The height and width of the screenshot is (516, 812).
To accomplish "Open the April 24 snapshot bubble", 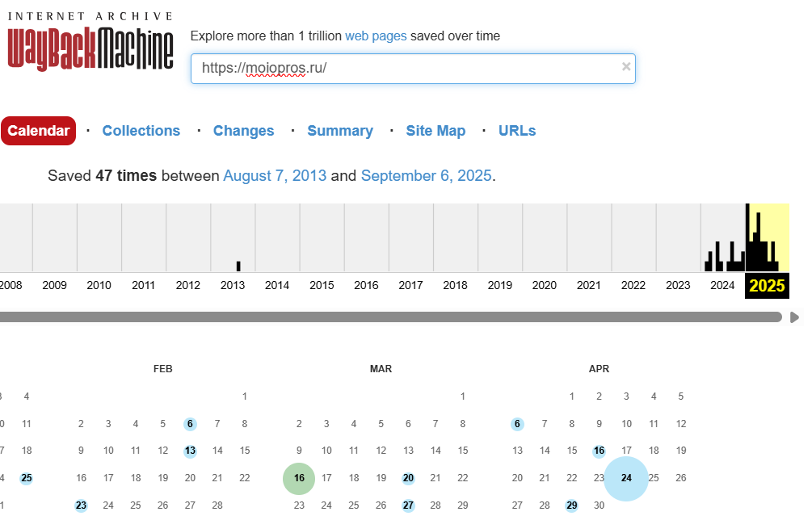I will (x=626, y=478).
